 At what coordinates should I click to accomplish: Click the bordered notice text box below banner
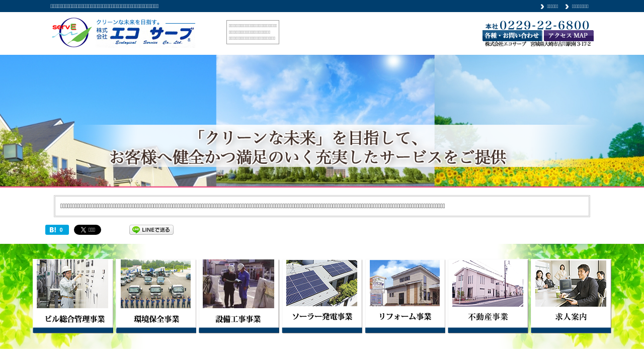[x=322, y=206]
